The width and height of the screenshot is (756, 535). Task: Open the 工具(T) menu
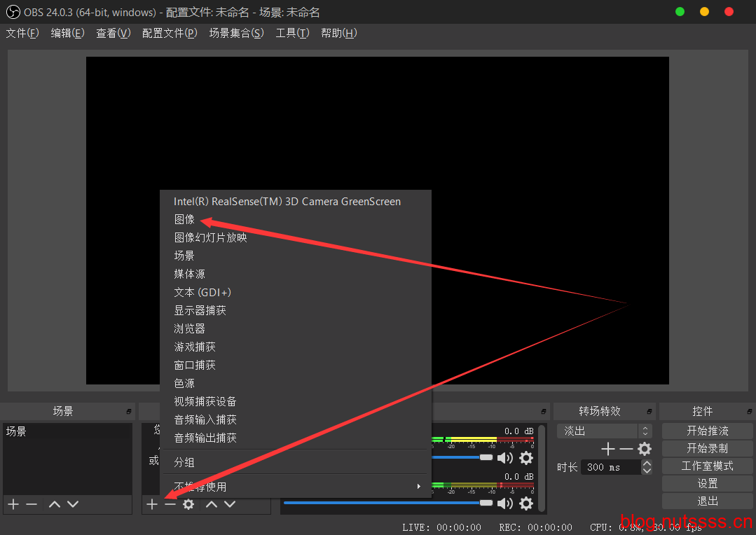point(292,33)
